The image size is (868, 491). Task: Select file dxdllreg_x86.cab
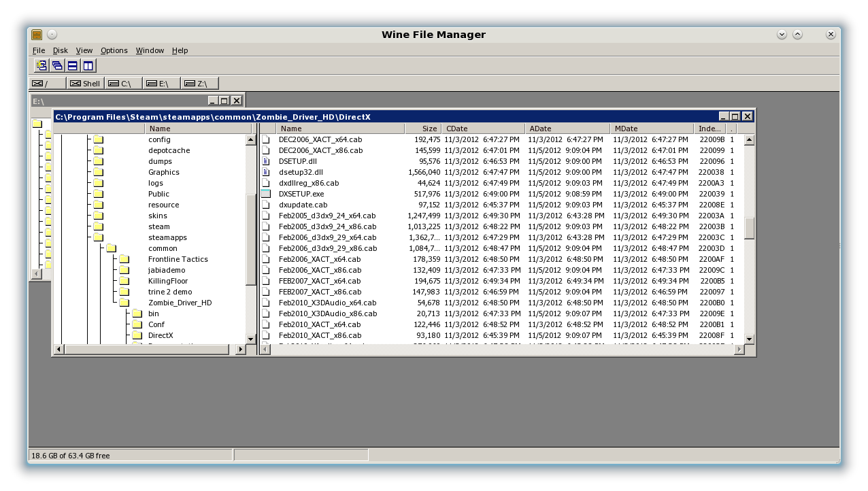tap(309, 183)
